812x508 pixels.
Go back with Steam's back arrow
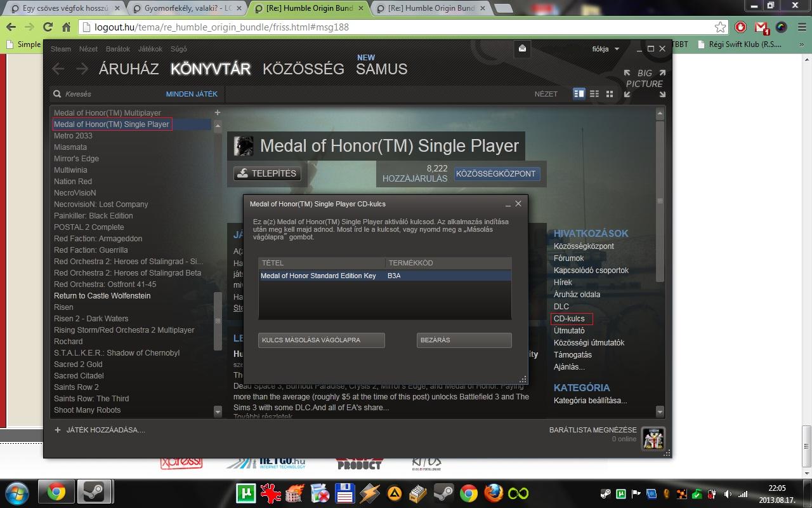(x=58, y=69)
